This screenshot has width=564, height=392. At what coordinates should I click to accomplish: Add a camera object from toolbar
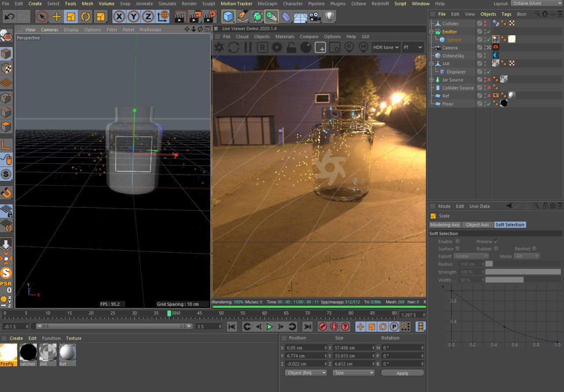pyautogui.click(x=315, y=17)
